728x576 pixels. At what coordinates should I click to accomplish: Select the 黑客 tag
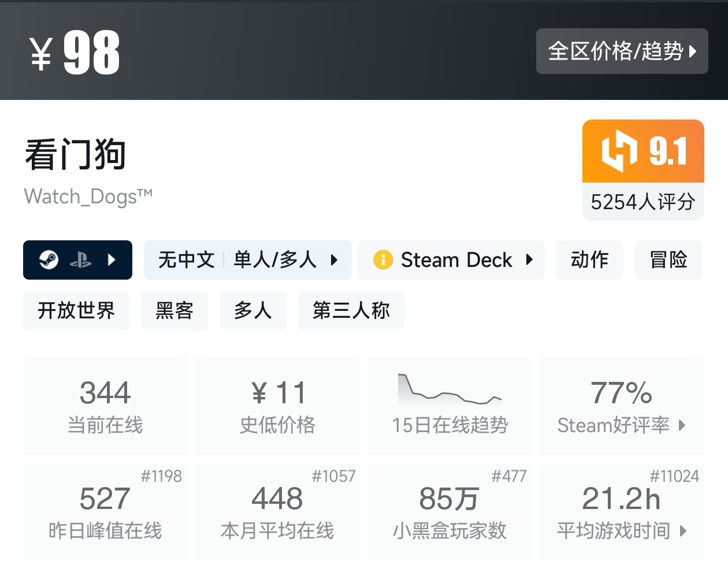174,311
